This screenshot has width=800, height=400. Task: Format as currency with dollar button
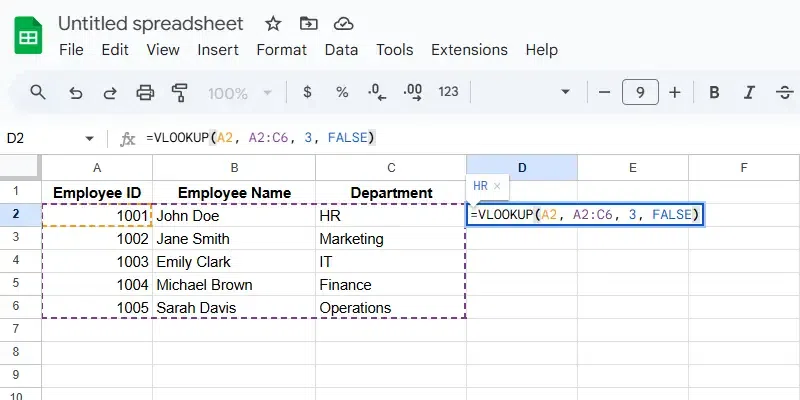tap(307, 92)
